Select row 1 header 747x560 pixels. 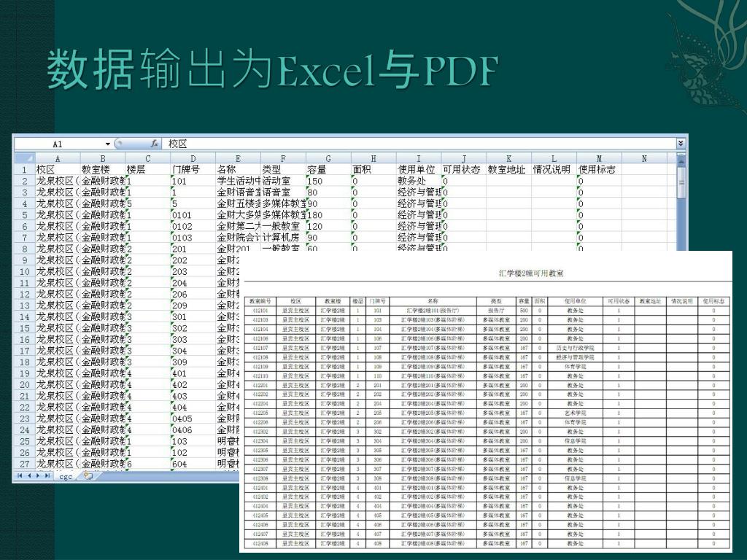[x=24, y=169]
